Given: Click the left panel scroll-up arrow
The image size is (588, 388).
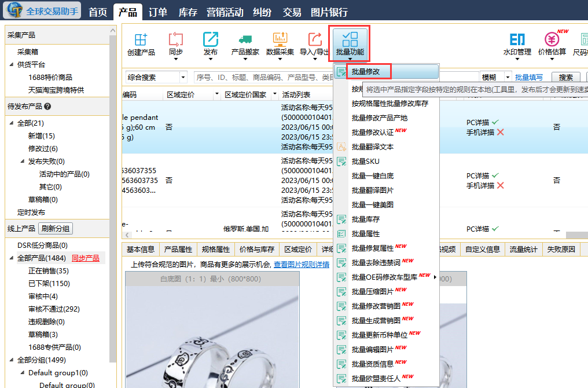Looking at the screenshot, I should click(113, 30).
